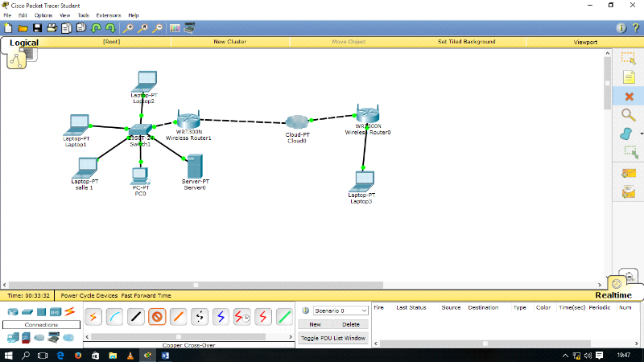The width and height of the screenshot is (644, 362).
Task: Choose automatic connection type cable
Action: (93, 317)
